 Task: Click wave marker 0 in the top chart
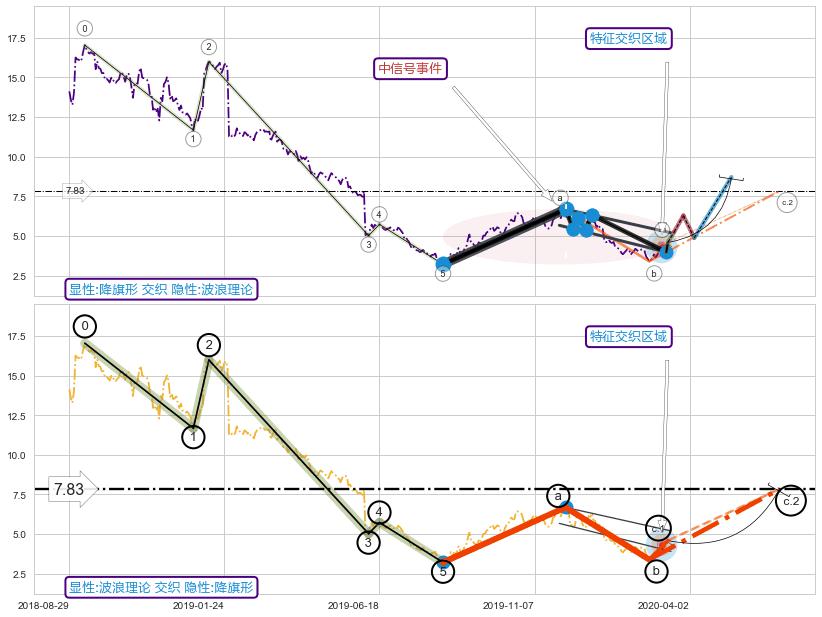[85, 29]
